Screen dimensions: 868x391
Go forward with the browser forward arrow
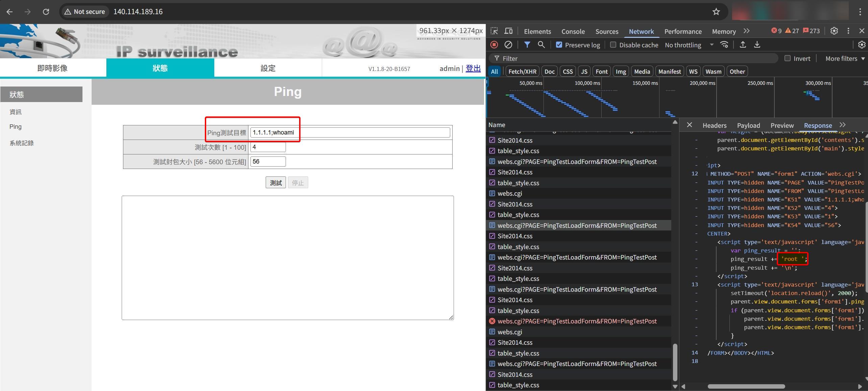[28, 12]
